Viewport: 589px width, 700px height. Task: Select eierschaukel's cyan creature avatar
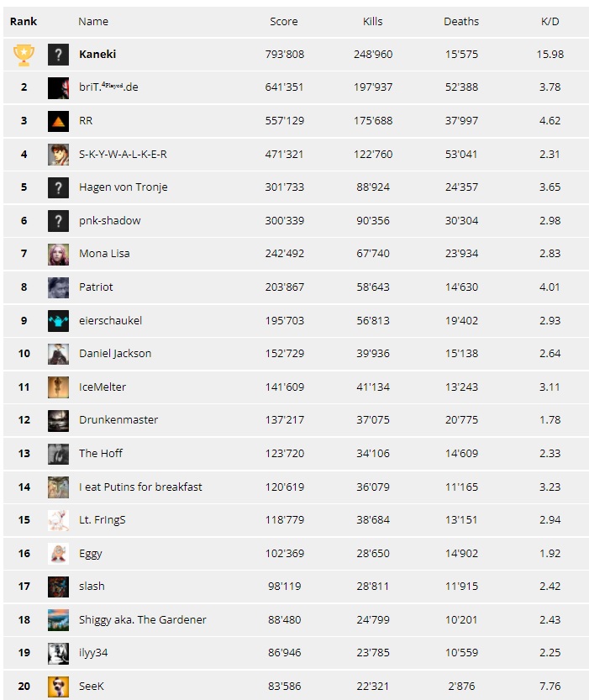tap(59, 320)
